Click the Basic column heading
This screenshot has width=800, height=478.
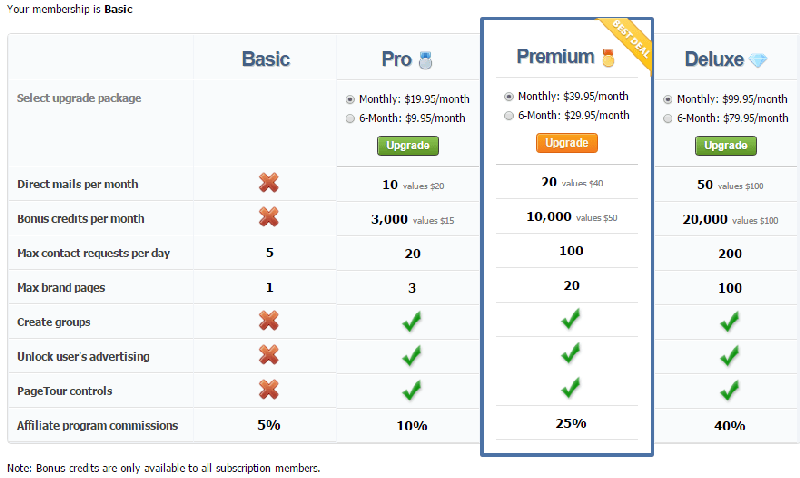(x=266, y=59)
